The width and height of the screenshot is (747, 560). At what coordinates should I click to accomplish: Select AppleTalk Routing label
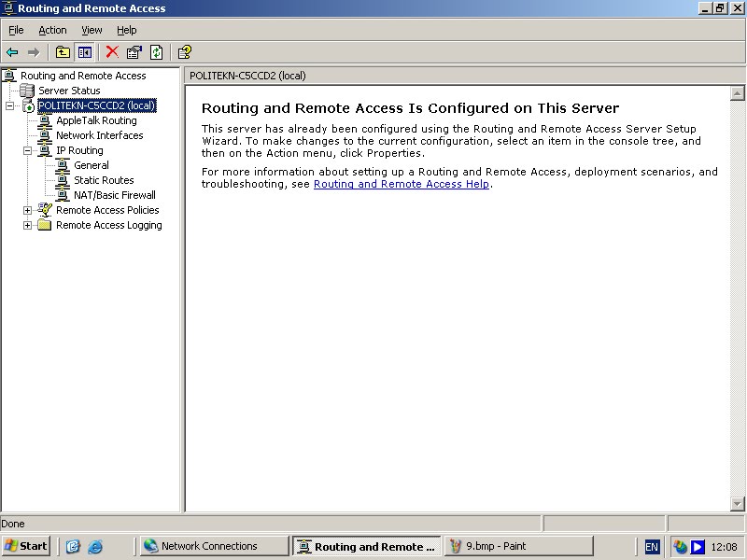click(97, 120)
